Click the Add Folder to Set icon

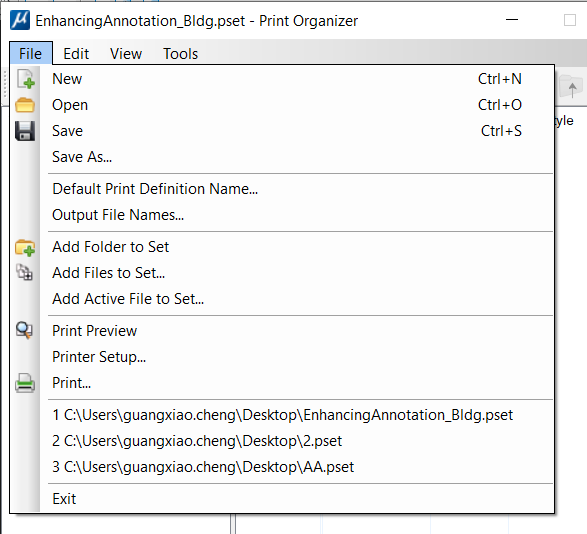(25, 248)
